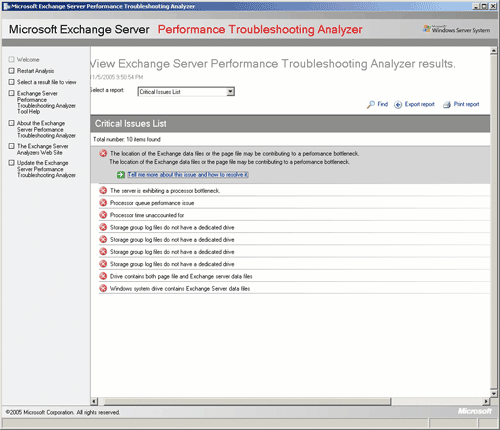The width and height of the screenshot is (500, 430).
Task: Click the Find magnifier icon
Action: 371,105
